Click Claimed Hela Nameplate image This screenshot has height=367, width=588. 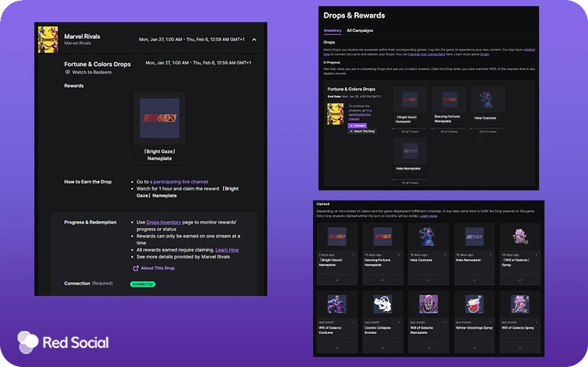[474, 237]
